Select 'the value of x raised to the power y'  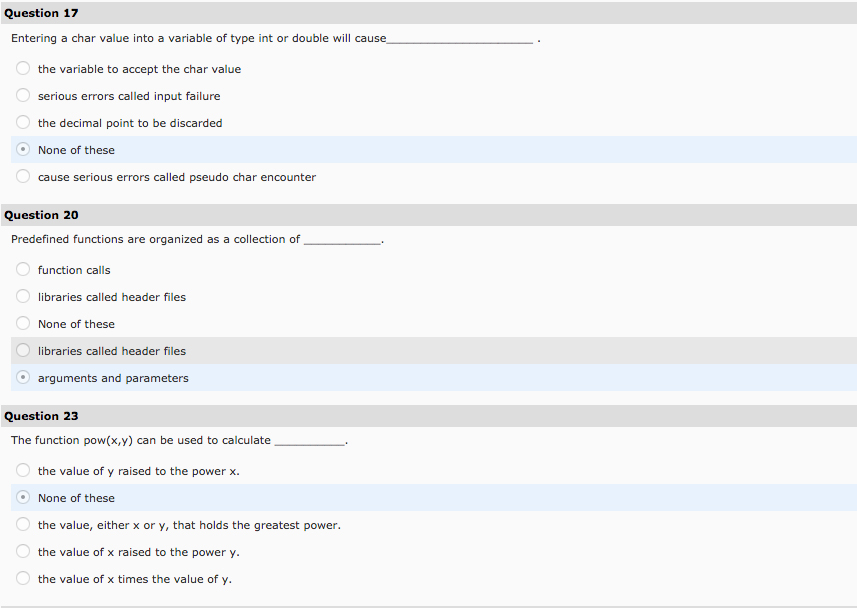(x=22, y=551)
